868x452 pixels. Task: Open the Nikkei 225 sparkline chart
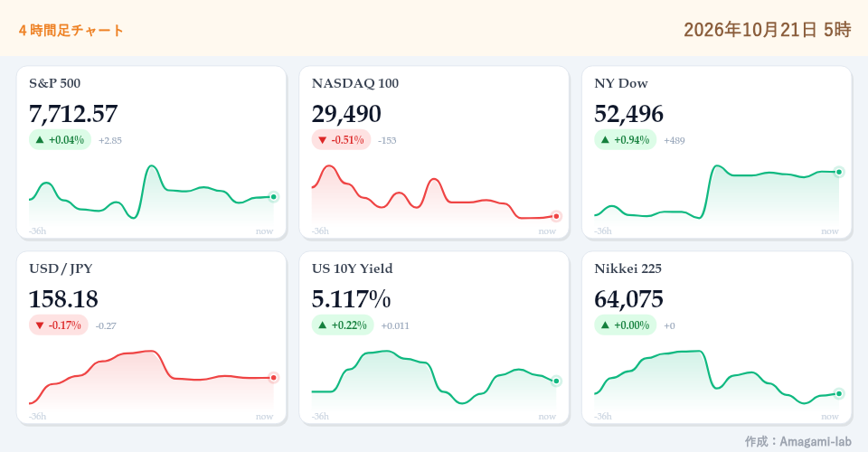click(x=717, y=380)
